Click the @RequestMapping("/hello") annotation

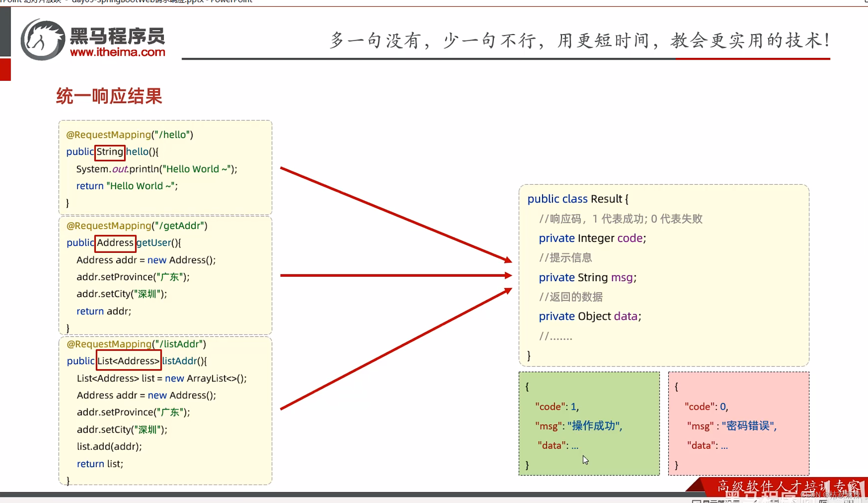pyautogui.click(x=129, y=135)
